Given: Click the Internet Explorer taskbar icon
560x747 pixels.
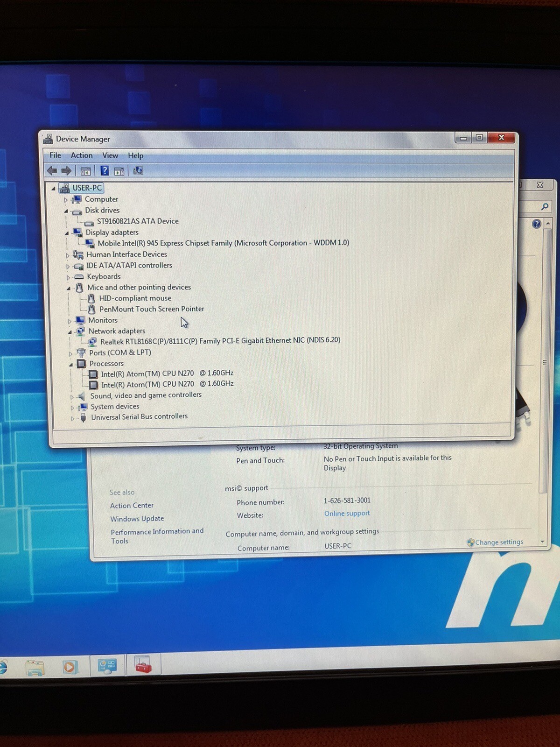Looking at the screenshot, I should pyautogui.click(x=3, y=668).
